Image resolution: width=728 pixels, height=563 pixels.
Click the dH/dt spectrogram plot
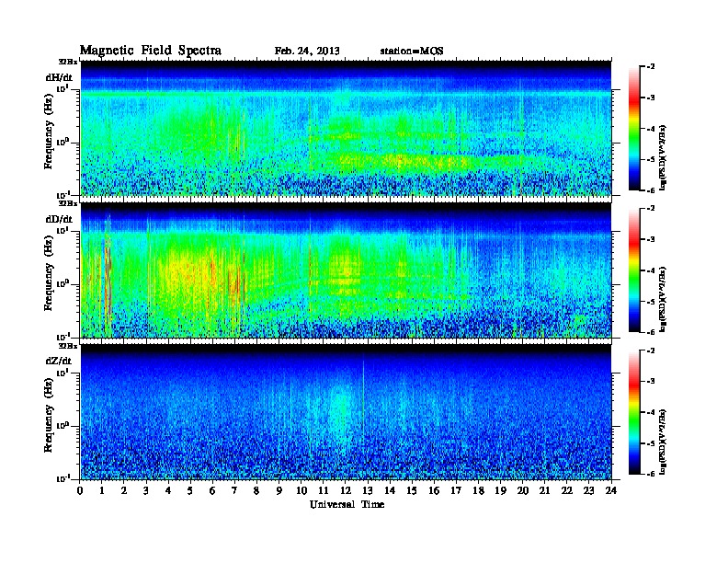click(x=346, y=128)
